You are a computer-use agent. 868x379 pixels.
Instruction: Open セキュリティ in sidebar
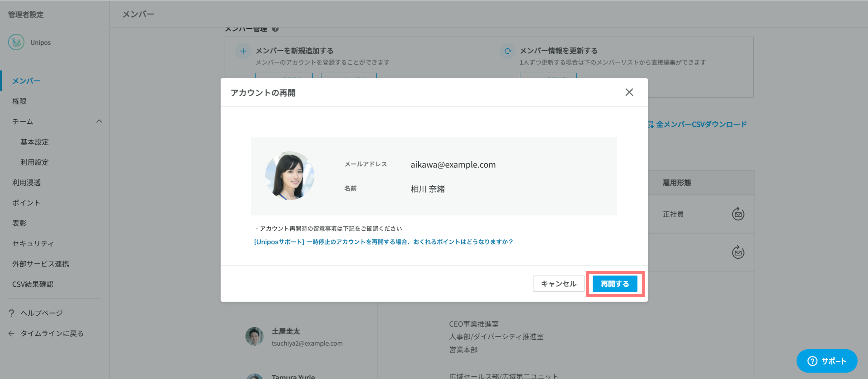click(x=33, y=243)
